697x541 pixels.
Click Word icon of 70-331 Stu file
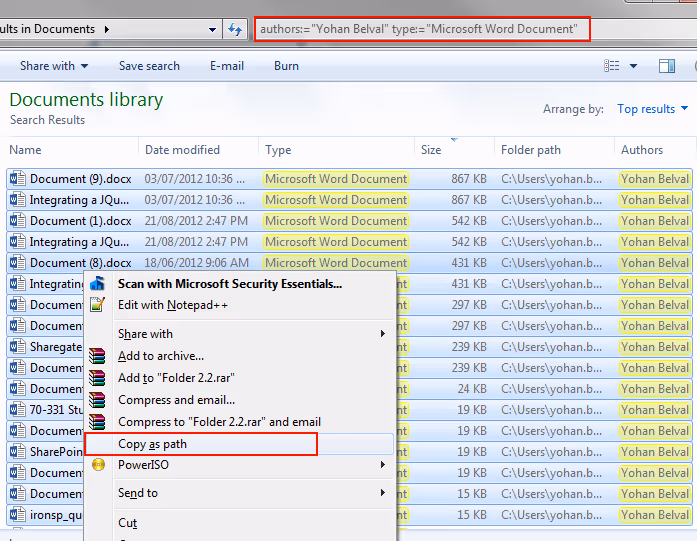point(18,409)
